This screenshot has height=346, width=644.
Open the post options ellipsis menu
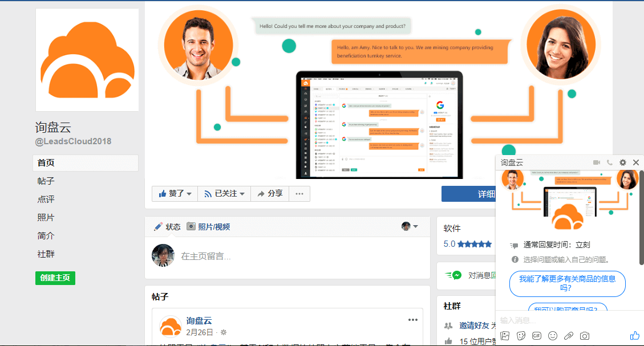pos(413,320)
